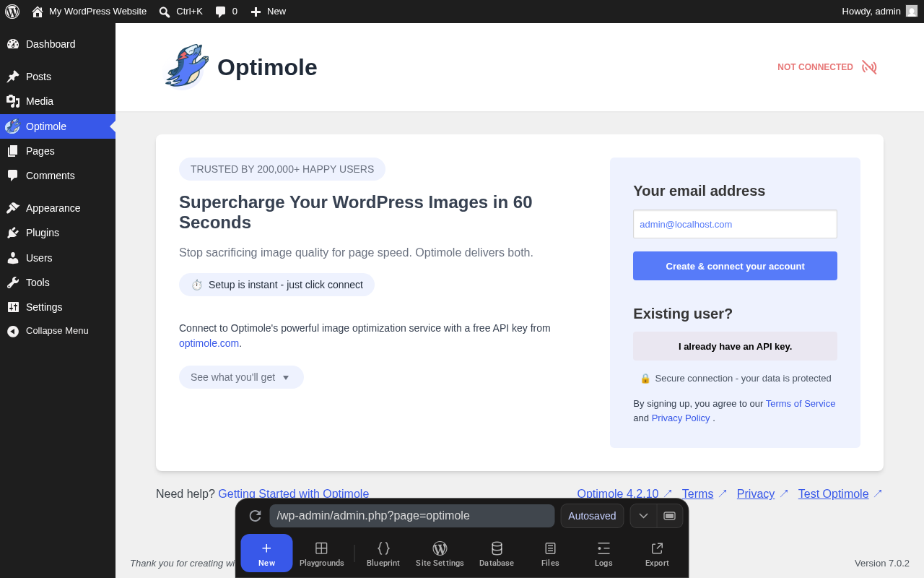Click the refresh icon in Playground bar

point(255,516)
